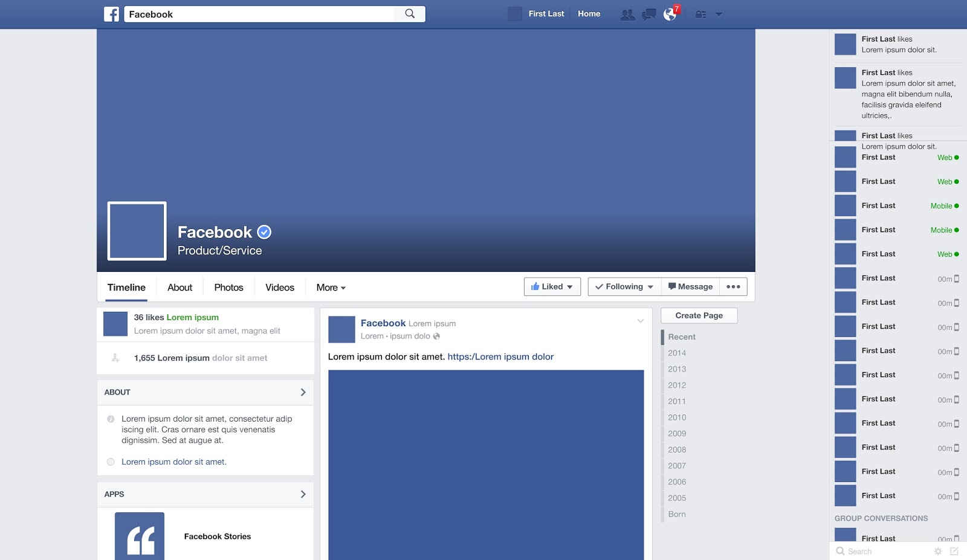The width and height of the screenshot is (967, 560).
Task: Open the Following dropdown
Action: click(624, 287)
